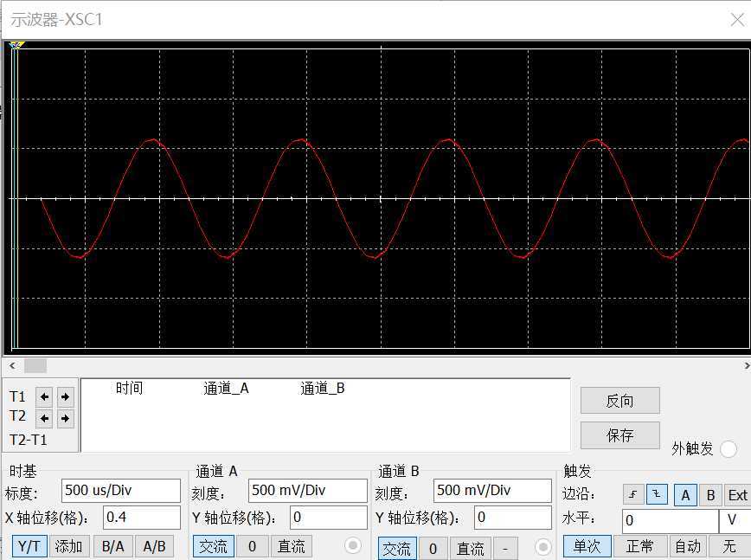Image resolution: width=751 pixels, height=560 pixels.
Task: Switch display mode to Y/T
Action: pyautogui.click(x=29, y=546)
